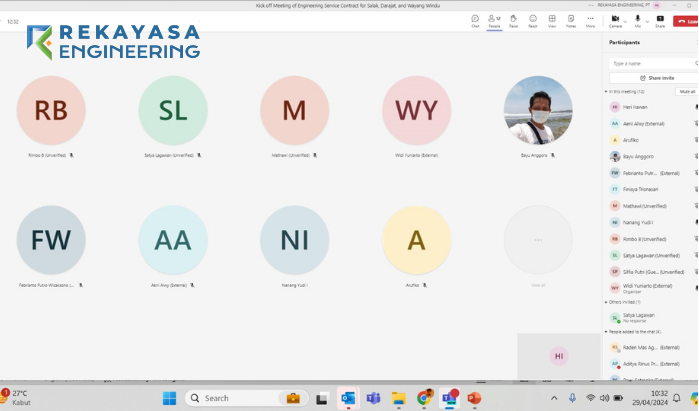699x411 pixels.
Task: Toggle the Mic mute button
Action: [637, 20]
